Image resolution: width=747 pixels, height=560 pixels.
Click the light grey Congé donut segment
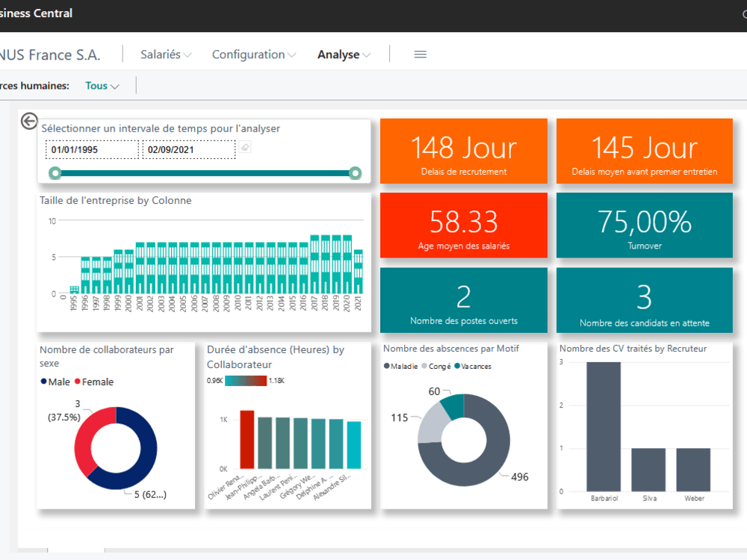[431, 424]
